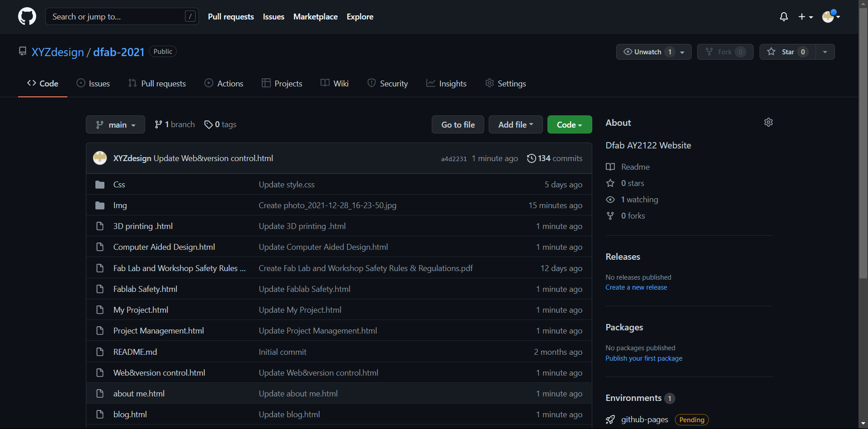
Task: Click Create a new release
Action: (636, 287)
